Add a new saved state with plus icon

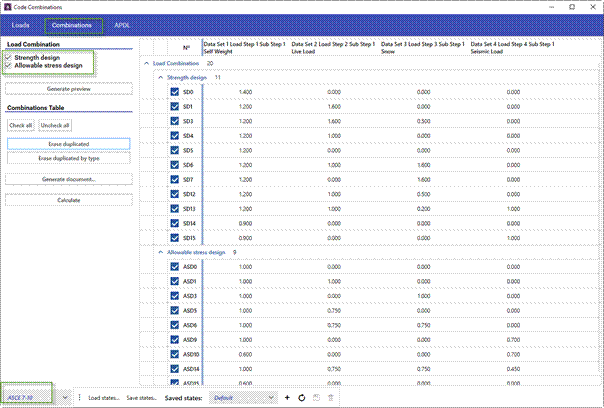pyautogui.click(x=287, y=398)
